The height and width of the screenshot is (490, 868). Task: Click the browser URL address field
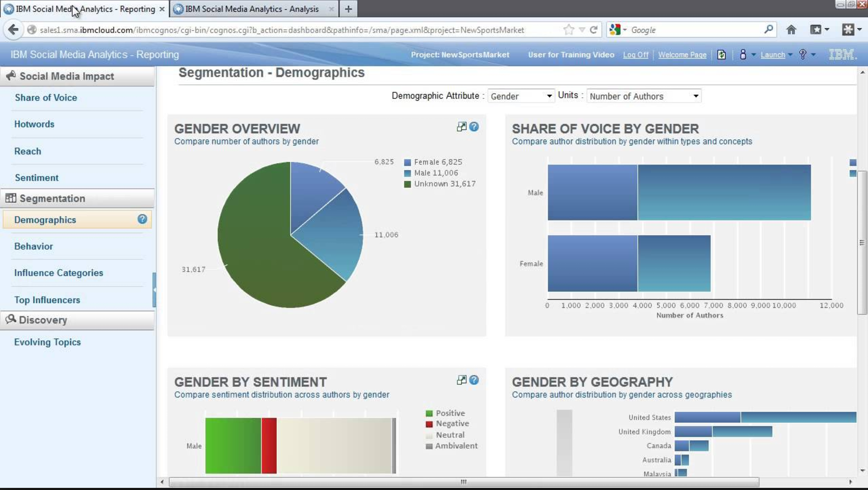tap(296, 30)
